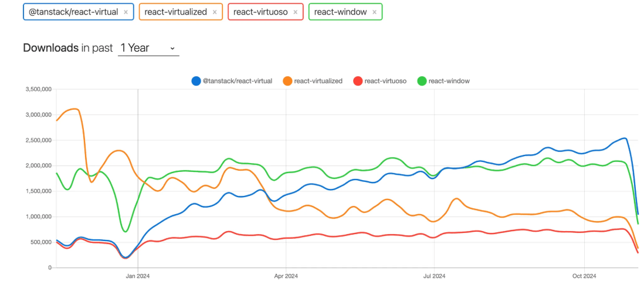Screen dimensions: 644x291
Task: Click the Oct 2024 x-axis label
Action: (584, 275)
